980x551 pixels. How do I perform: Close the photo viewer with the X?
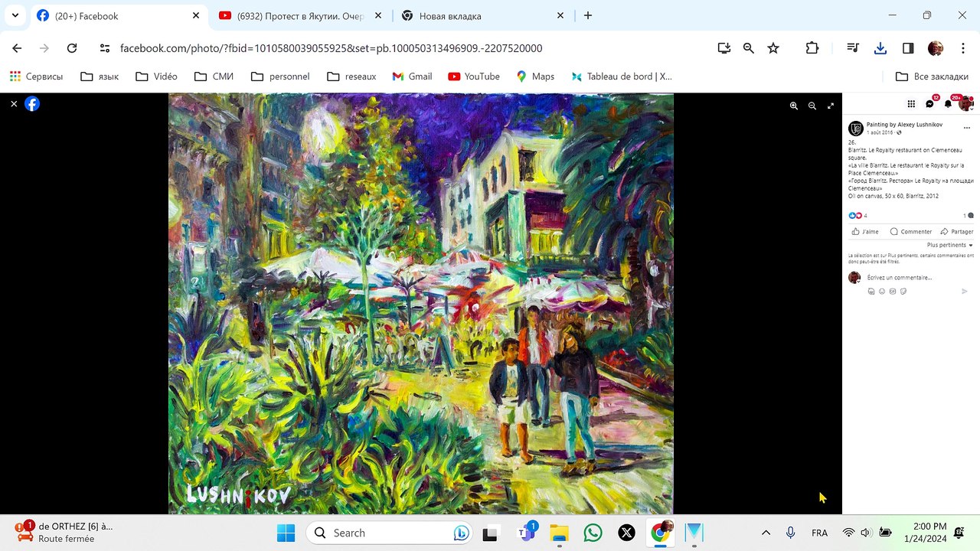[x=14, y=103]
